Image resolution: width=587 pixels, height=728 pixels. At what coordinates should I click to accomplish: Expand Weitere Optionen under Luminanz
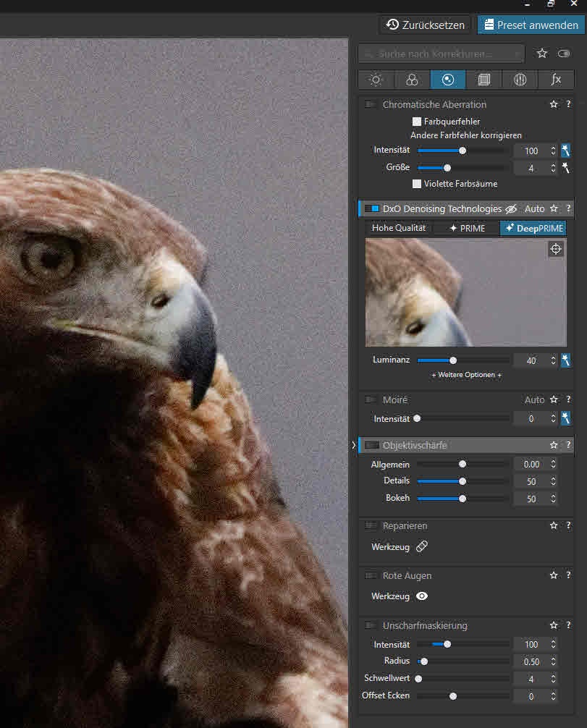pyautogui.click(x=466, y=375)
